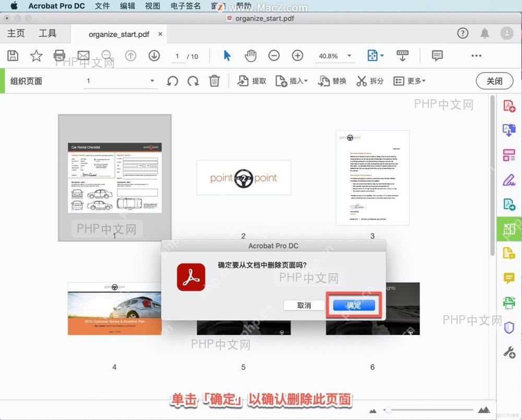Viewport: 522px width, 420px height.
Task: Open the 电子签名 menu
Action: click(x=186, y=6)
